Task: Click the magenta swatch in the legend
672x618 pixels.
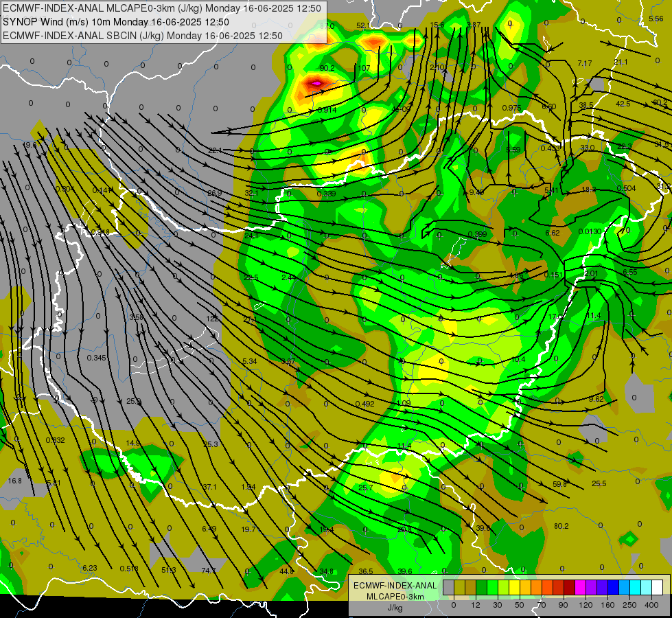Action: 580,587
